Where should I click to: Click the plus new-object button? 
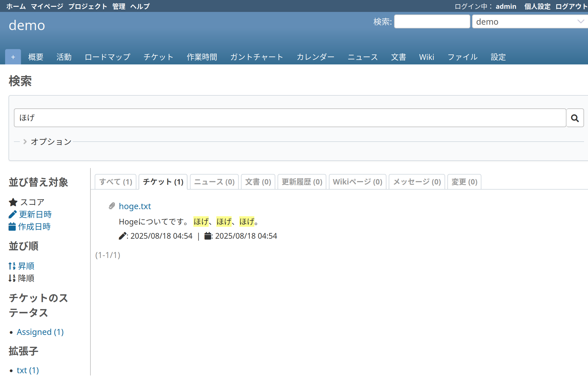click(x=13, y=57)
